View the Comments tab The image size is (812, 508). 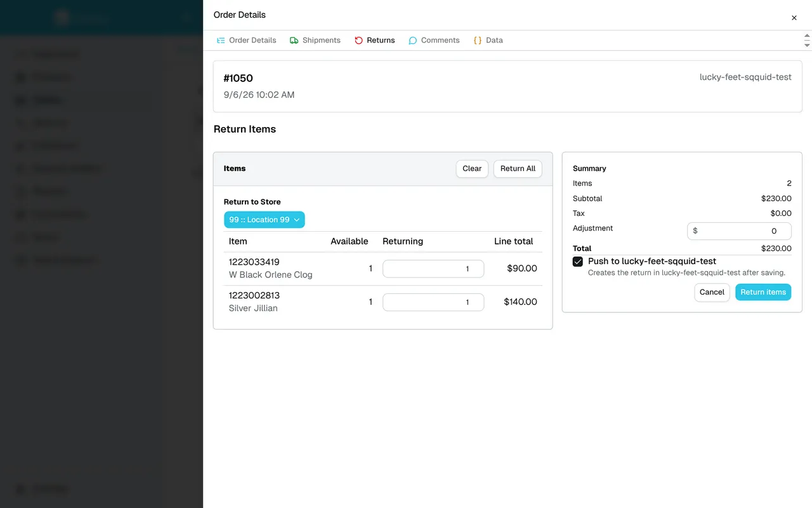[x=434, y=40]
